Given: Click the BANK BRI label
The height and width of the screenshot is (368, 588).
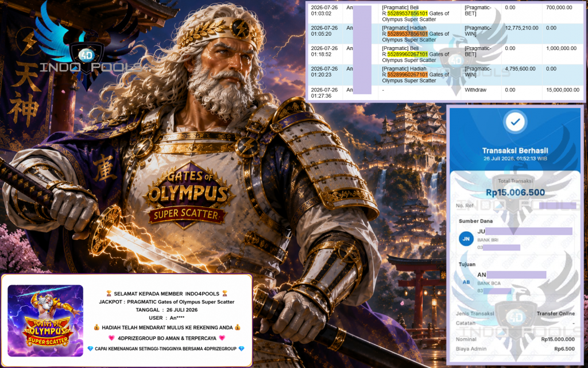Looking at the screenshot, I should click(488, 240).
